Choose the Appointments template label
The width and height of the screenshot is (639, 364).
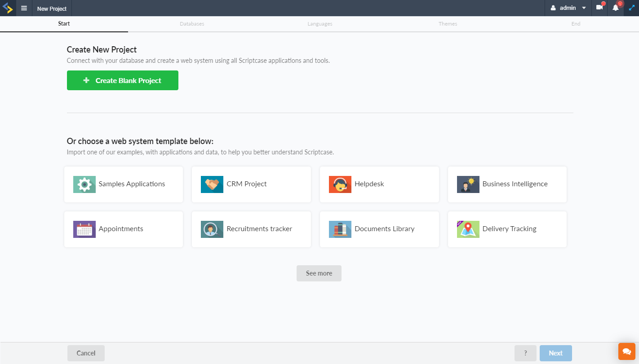(121, 229)
